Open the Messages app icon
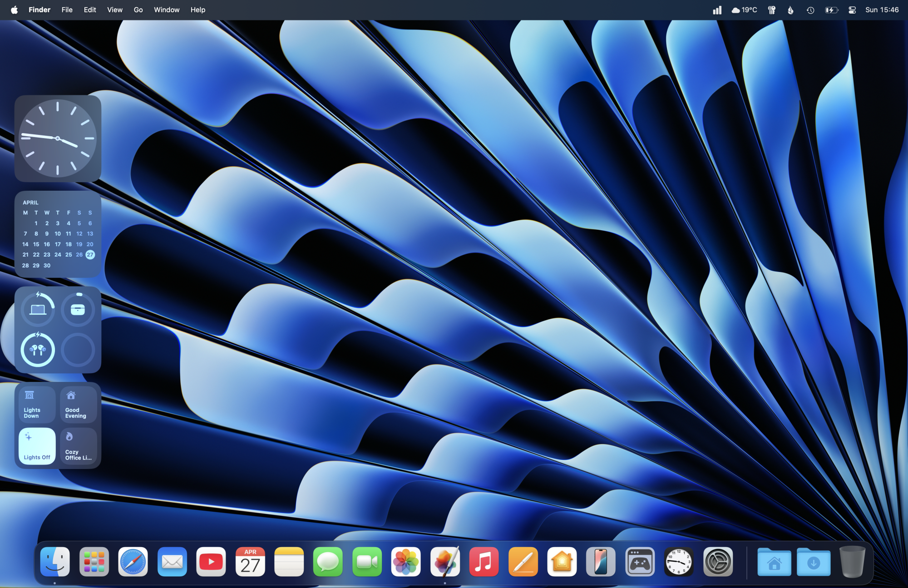Image resolution: width=908 pixels, height=588 pixels. coord(328,562)
